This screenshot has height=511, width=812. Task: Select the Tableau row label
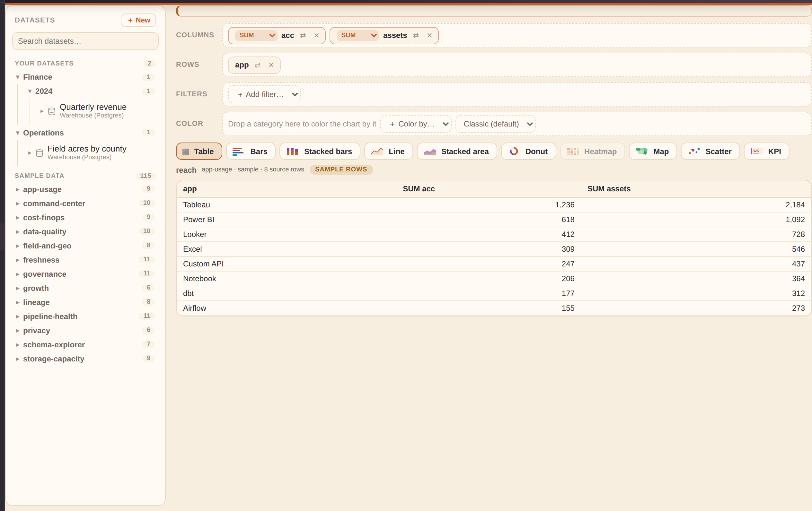pyautogui.click(x=196, y=205)
